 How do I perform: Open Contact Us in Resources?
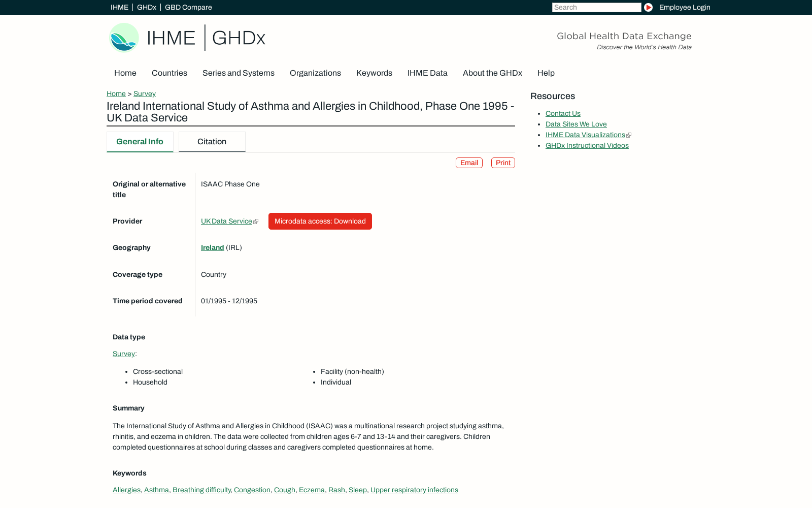(563, 114)
